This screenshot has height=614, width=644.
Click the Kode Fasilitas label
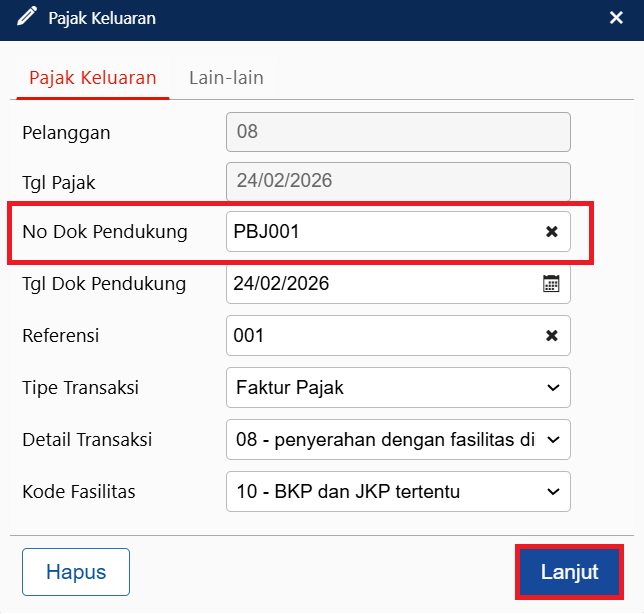pos(78,492)
